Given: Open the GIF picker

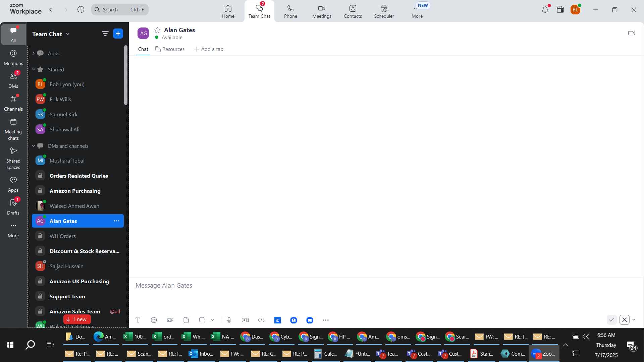Looking at the screenshot, I should 170,320.
